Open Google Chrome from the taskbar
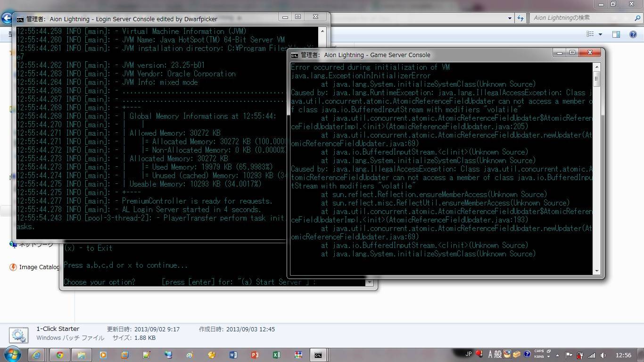This screenshot has width=644, height=362. 59,355
